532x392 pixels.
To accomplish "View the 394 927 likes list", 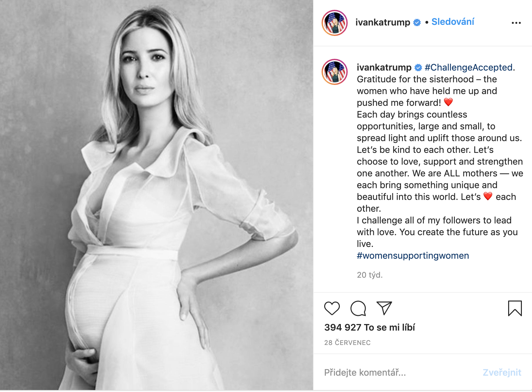I will pyautogui.click(x=370, y=327).
